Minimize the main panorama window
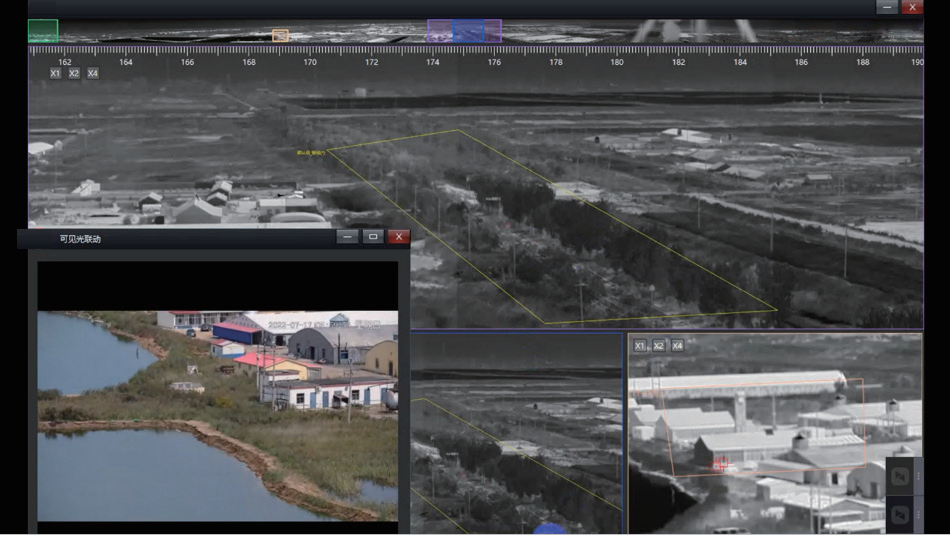Screen dimensions: 950x535 coord(887,7)
